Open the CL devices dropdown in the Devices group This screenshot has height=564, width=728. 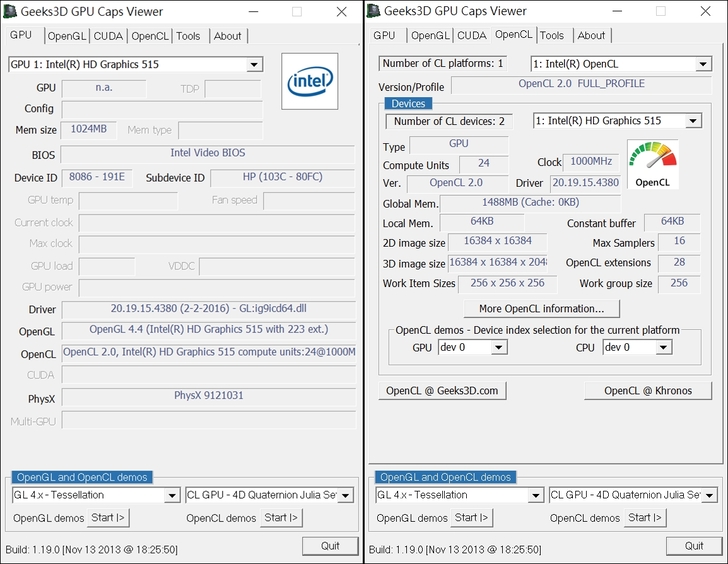(617, 121)
